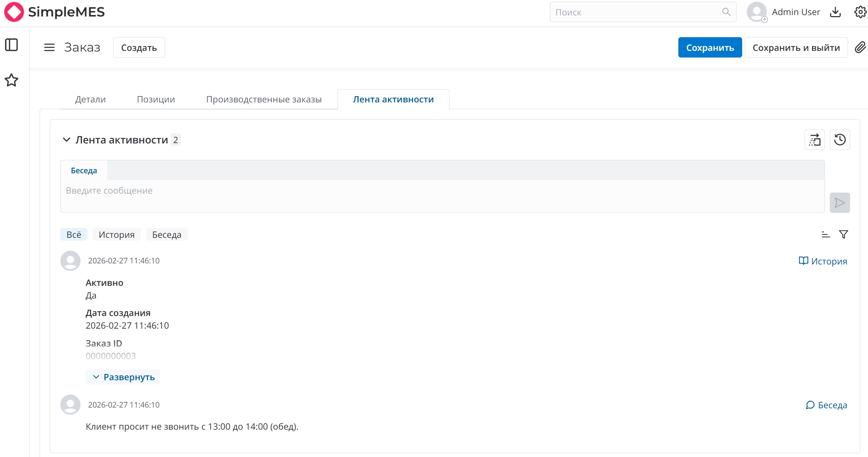
Task: Click the SimpleMES logo icon
Action: coord(14,12)
